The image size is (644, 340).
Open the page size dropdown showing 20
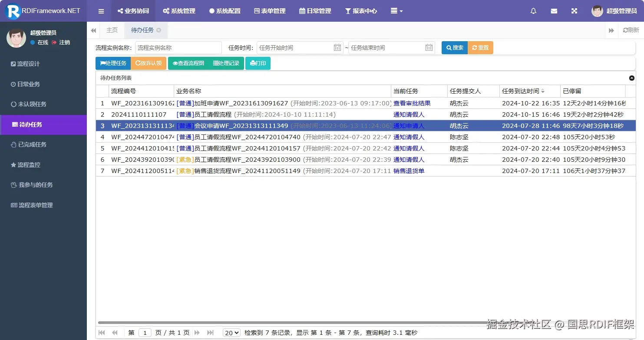[231, 332]
